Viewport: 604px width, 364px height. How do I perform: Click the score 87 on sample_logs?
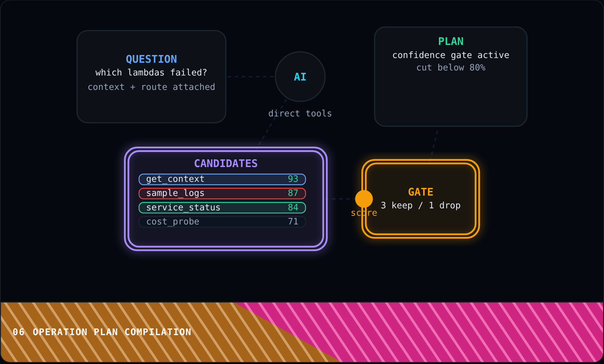[293, 193]
